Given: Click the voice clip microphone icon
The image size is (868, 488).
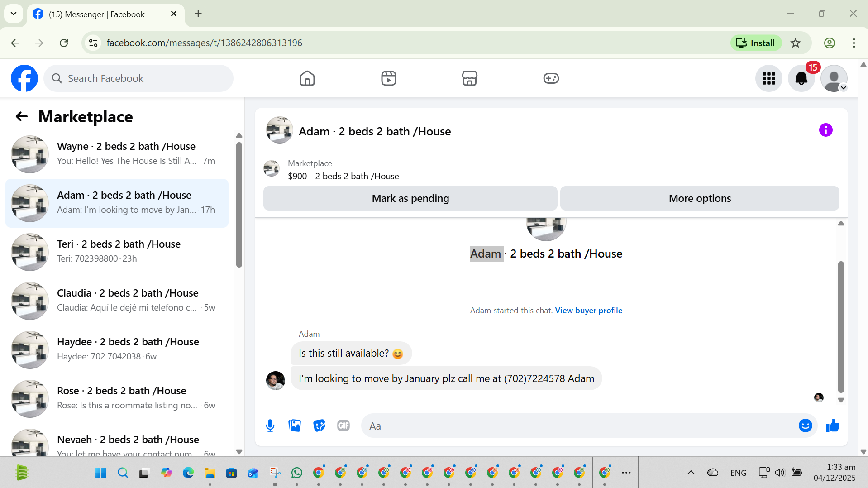Looking at the screenshot, I should pyautogui.click(x=270, y=426).
